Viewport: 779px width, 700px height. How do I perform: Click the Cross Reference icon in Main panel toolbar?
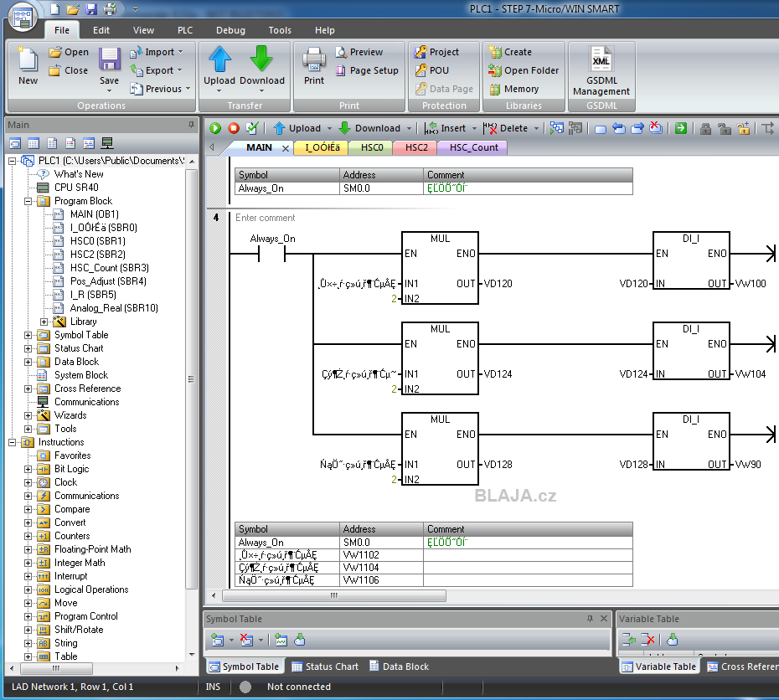click(x=89, y=144)
